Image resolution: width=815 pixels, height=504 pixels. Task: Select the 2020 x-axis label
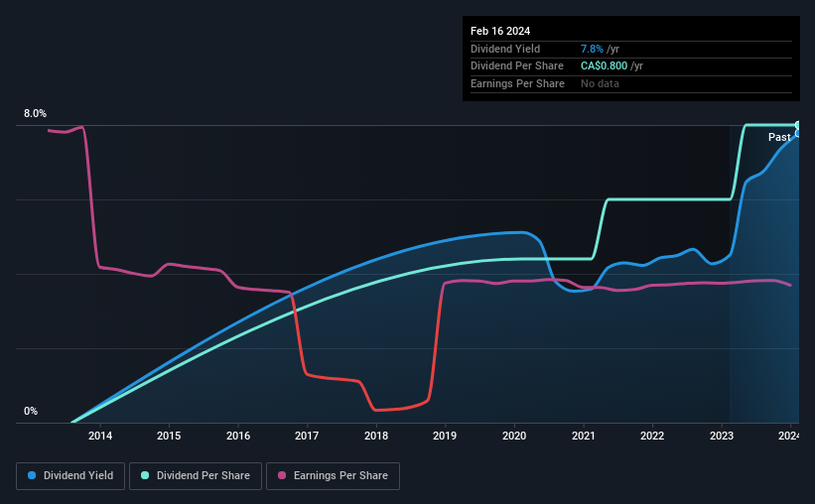point(514,436)
